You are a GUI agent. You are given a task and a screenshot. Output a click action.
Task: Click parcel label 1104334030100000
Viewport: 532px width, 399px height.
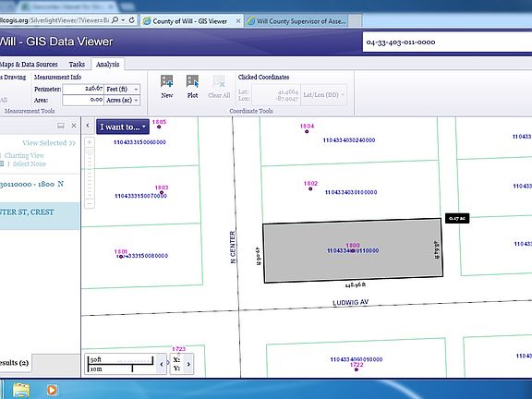(x=351, y=192)
